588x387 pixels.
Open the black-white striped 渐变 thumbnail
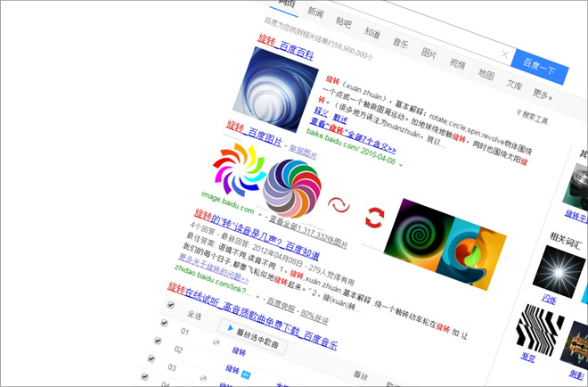pos(541,330)
